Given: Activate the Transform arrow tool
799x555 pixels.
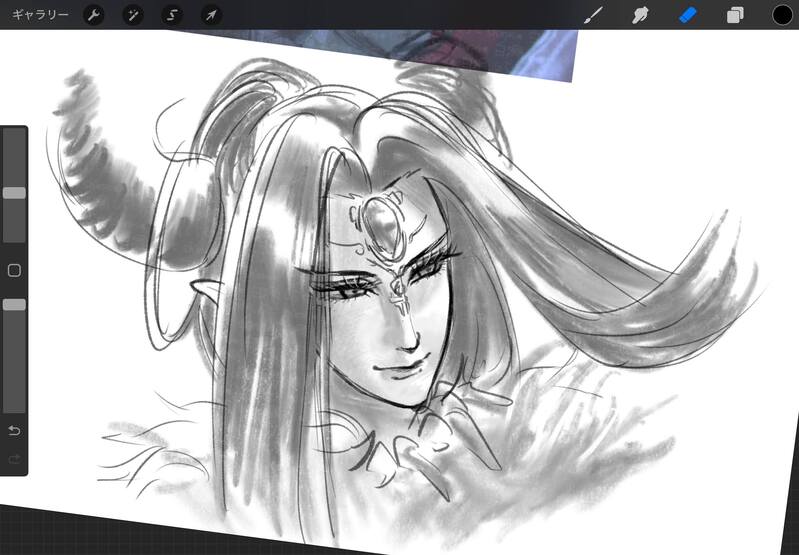Looking at the screenshot, I should [x=211, y=15].
